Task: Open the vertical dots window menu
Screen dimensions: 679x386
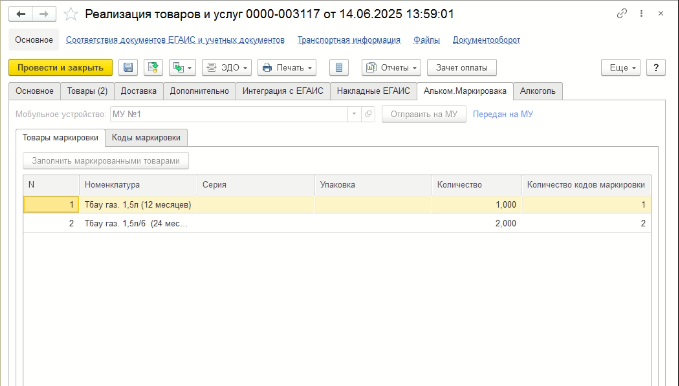Action: point(641,13)
